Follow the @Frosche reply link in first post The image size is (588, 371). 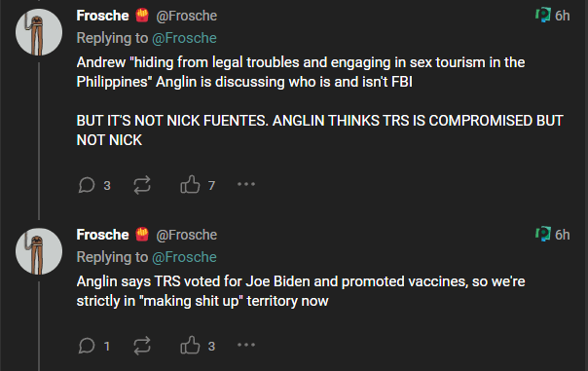(x=184, y=38)
